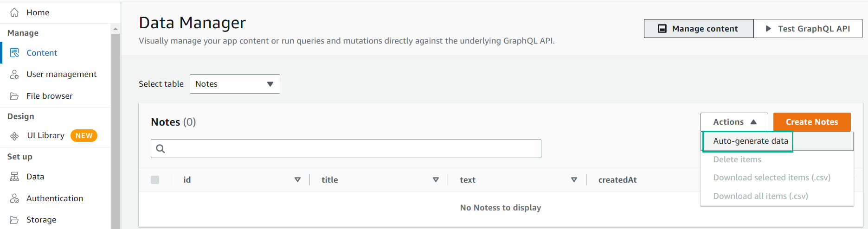Open the Select table Notes dropdown
868x229 pixels.
[x=235, y=84]
